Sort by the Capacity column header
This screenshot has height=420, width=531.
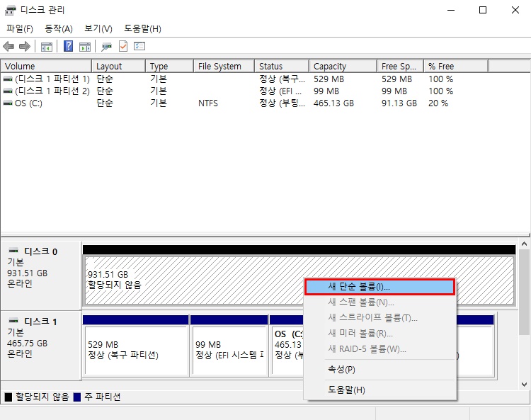click(x=343, y=67)
